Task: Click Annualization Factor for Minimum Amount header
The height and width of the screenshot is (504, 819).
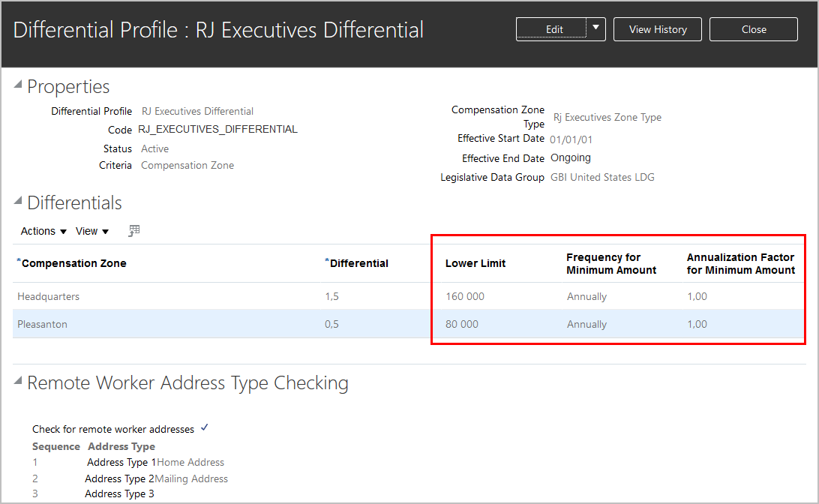Action: [x=740, y=263]
